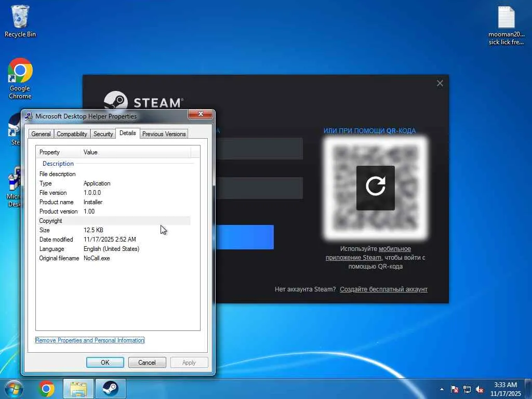Open the network tray icon

467,389
